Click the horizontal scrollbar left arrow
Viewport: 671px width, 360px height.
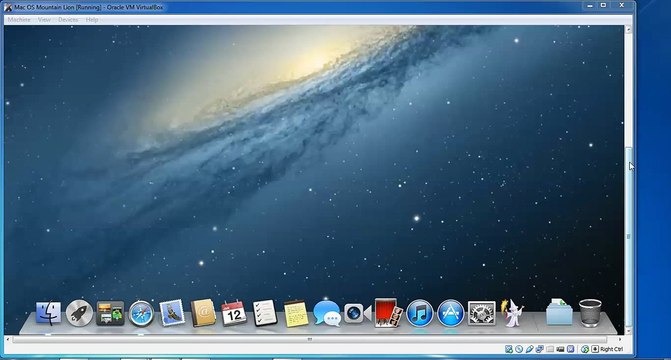click(7, 339)
